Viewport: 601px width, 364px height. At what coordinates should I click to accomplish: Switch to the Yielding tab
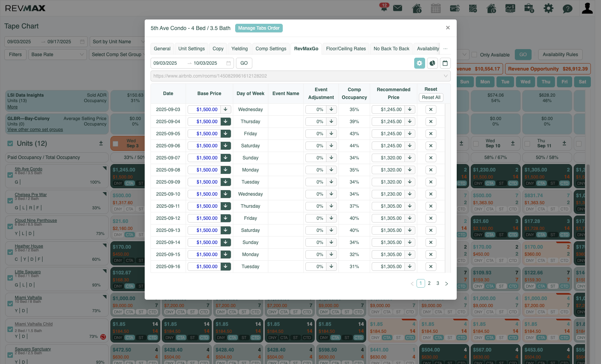click(x=239, y=49)
